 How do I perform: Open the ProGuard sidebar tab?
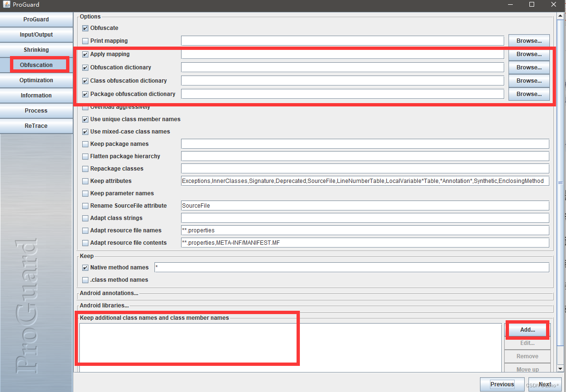(x=36, y=19)
